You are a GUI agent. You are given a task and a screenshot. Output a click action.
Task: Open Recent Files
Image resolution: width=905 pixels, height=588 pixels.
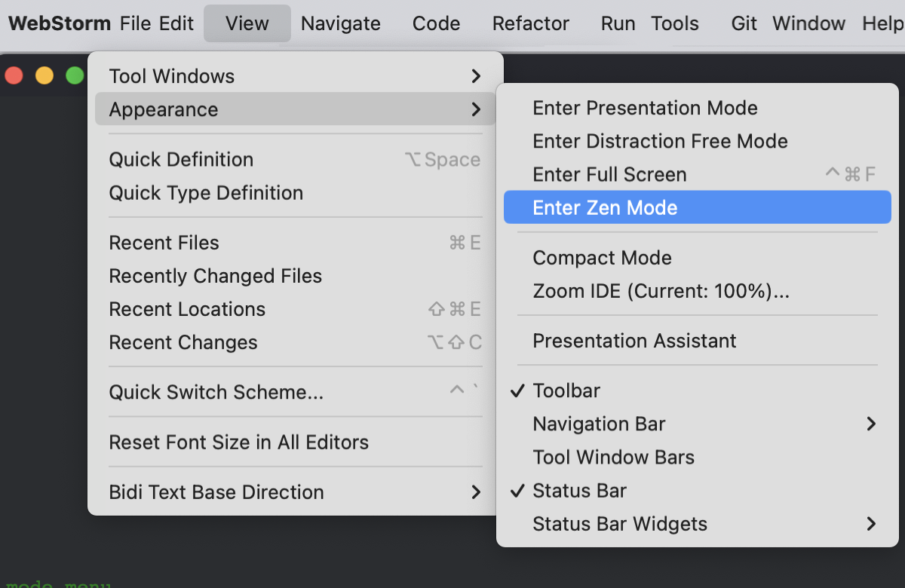[164, 243]
